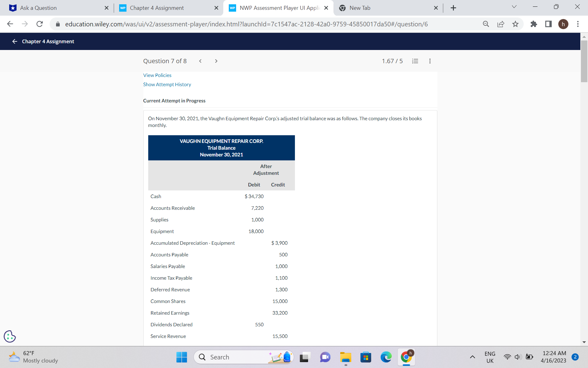Open cookie preferences icon
588x368 pixels.
click(10, 336)
